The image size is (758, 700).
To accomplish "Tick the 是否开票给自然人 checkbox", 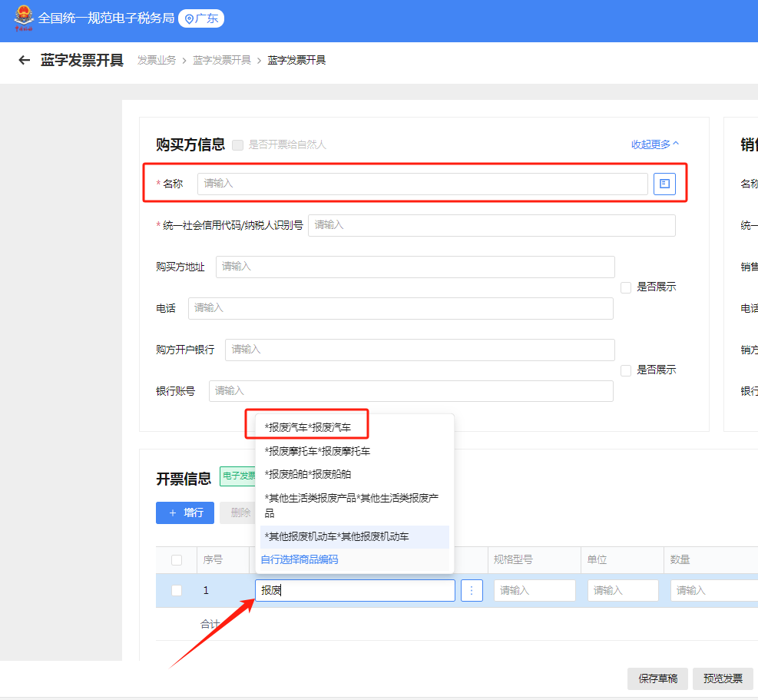I will coord(237,144).
